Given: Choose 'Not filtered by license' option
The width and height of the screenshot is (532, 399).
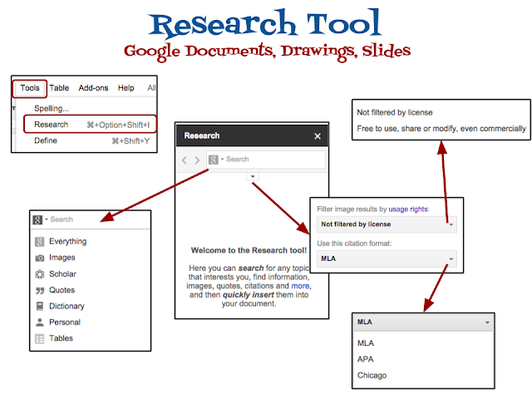Looking at the screenshot, I should click(x=395, y=112).
